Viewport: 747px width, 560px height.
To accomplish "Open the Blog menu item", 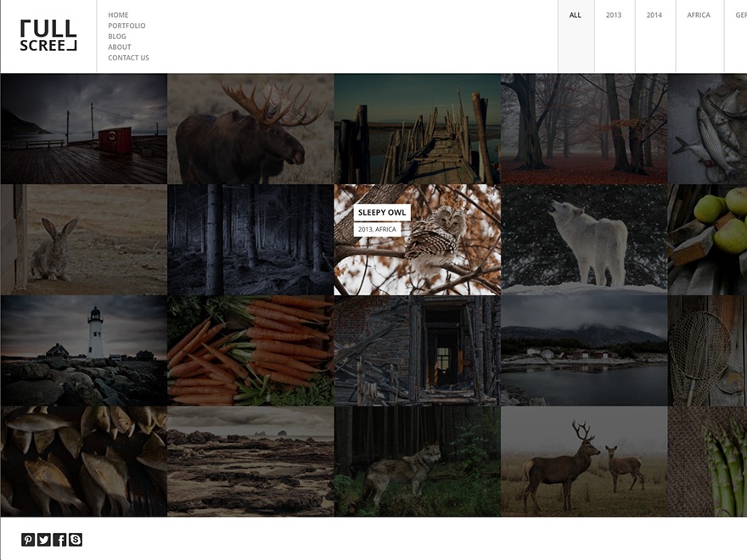I will tap(117, 36).
